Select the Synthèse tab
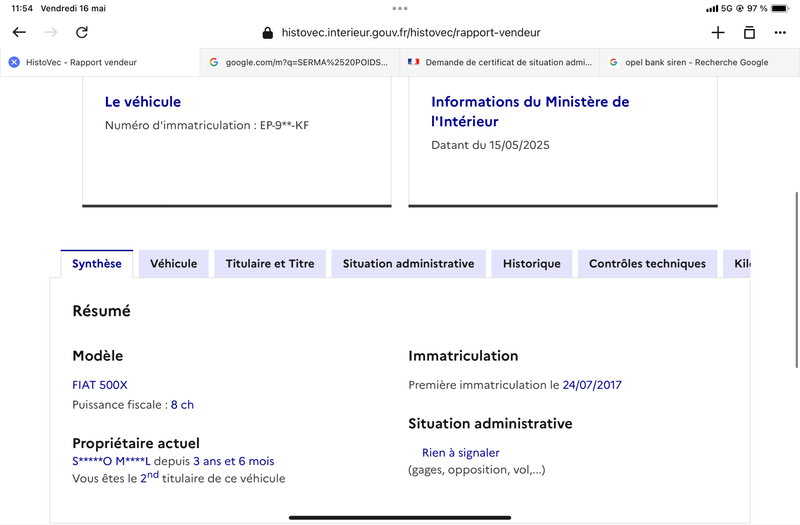Viewport: 800px width, 525px height. click(97, 264)
